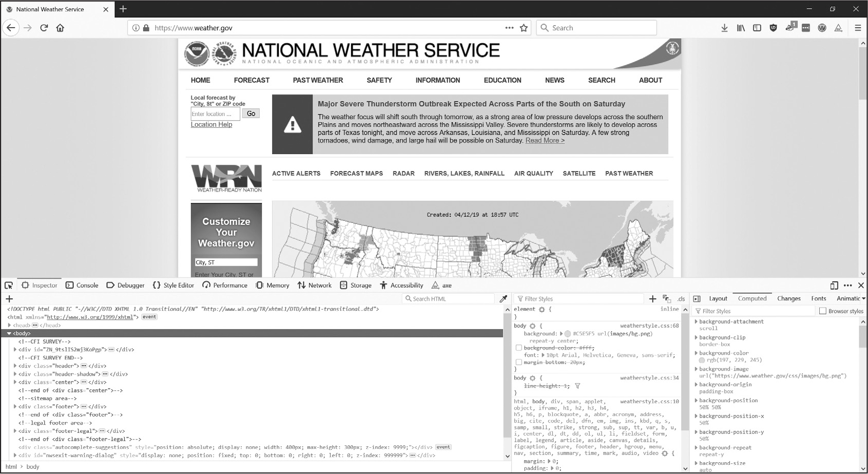Collapse the body element node

point(9,333)
